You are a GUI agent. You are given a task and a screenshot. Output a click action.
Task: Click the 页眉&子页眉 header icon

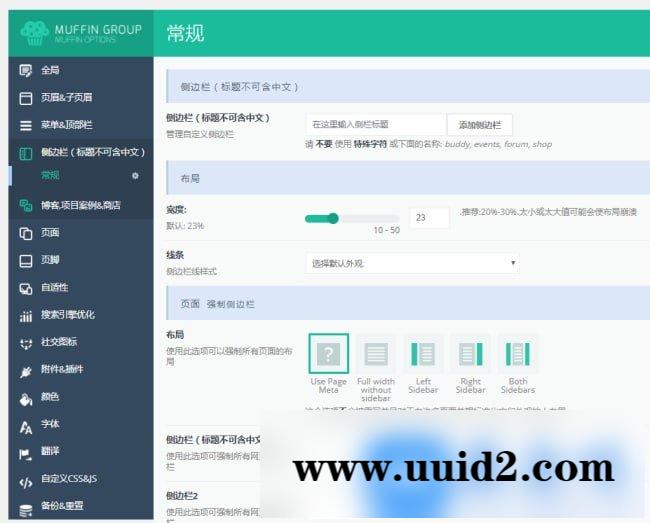(x=26, y=98)
